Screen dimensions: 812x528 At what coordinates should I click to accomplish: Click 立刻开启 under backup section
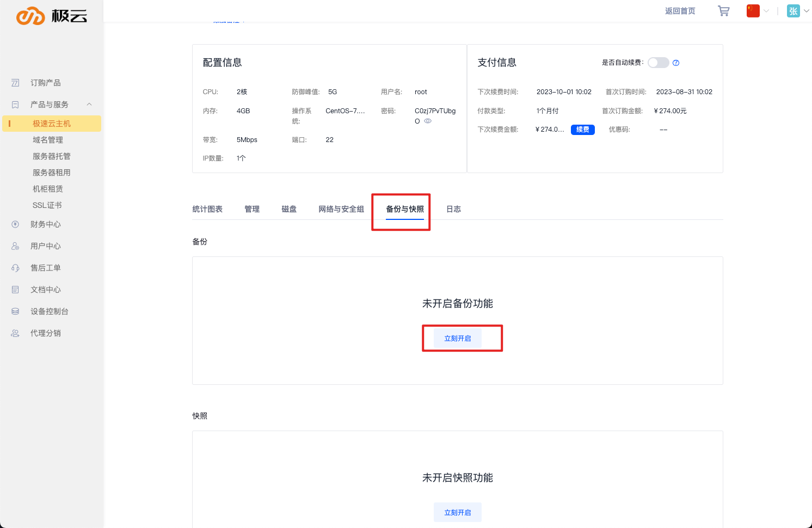tap(457, 339)
